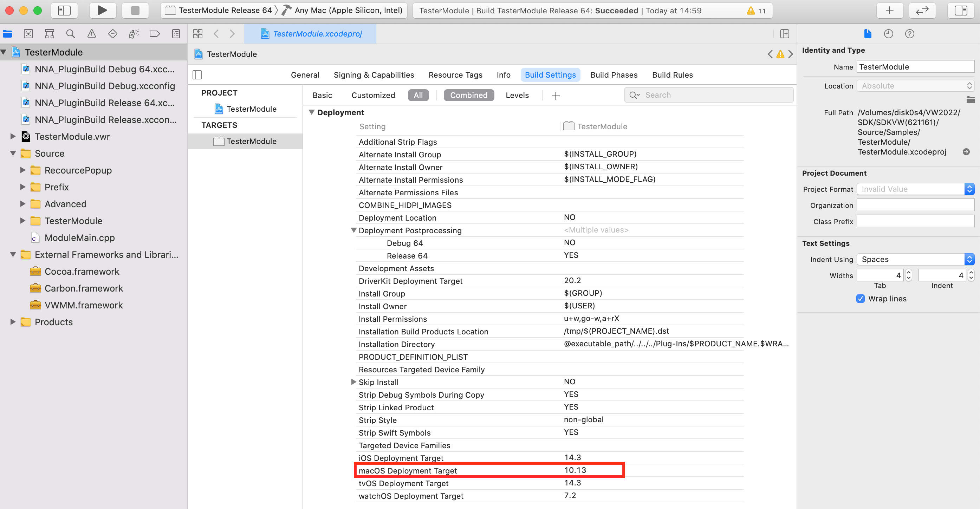980x509 pixels.
Task: Open the Project Format dropdown
Action: 915,189
